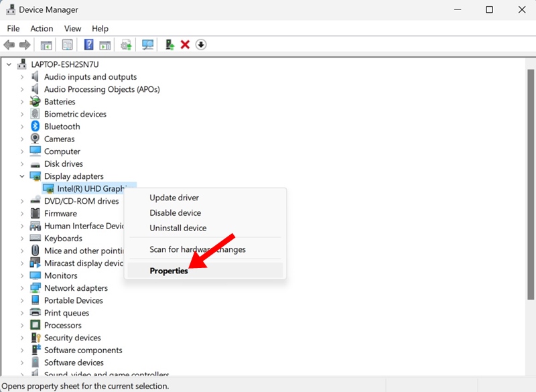Open the Action menu
This screenshot has width=536, height=392.
coord(42,29)
